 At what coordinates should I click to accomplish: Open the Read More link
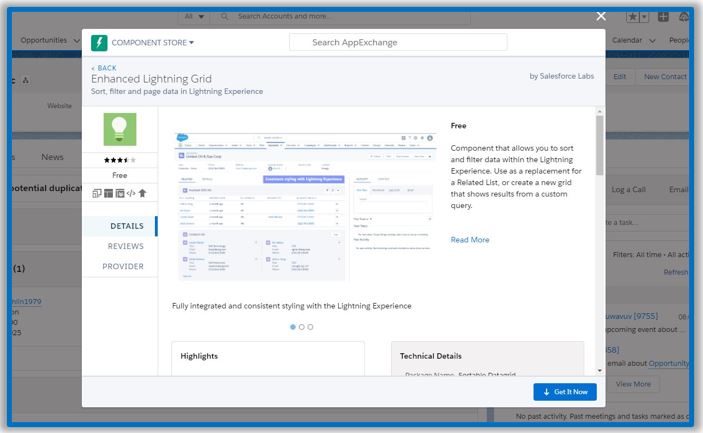[x=470, y=240]
